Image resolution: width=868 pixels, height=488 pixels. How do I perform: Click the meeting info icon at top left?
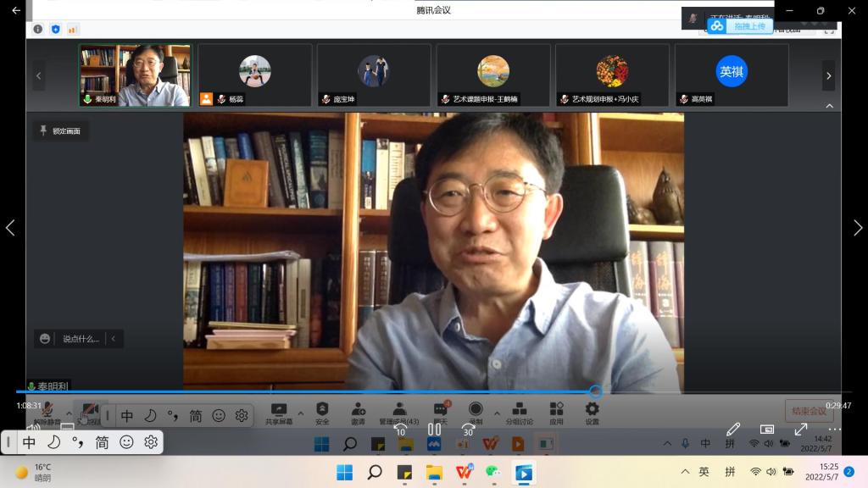click(38, 29)
